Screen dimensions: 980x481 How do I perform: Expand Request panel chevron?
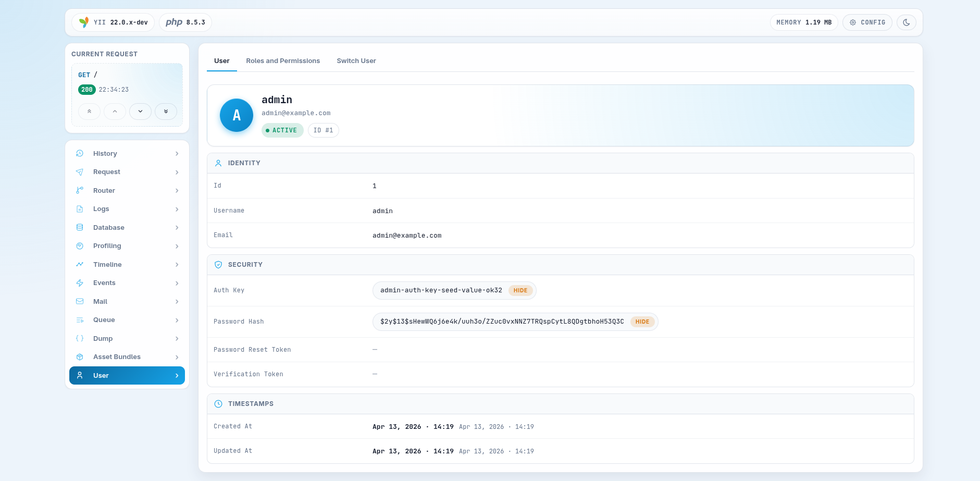tap(177, 172)
